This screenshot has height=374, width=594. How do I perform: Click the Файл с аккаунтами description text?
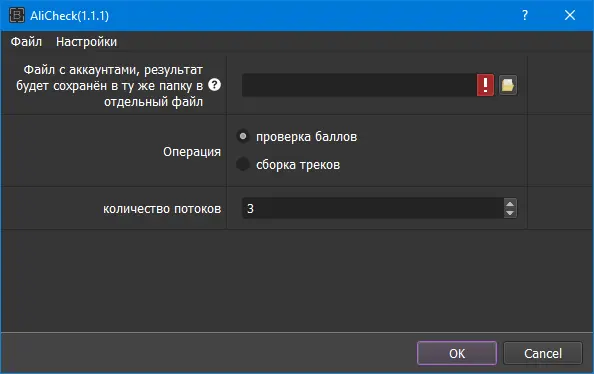click(x=109, y=86)
